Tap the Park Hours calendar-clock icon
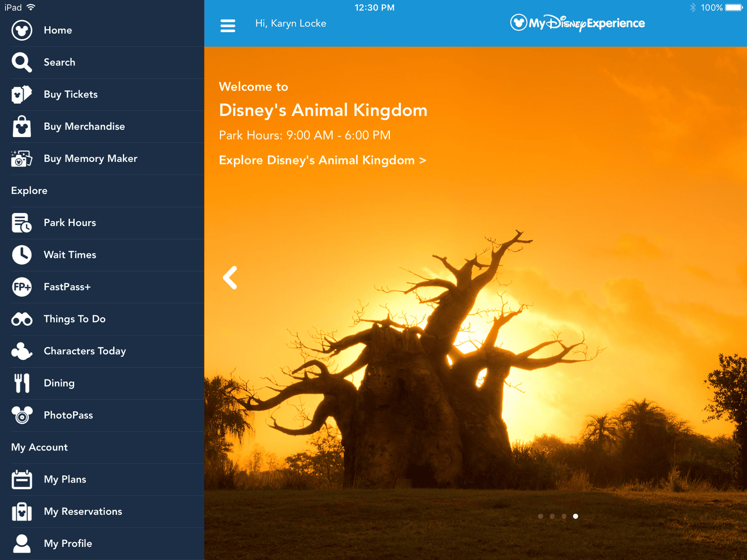Screen dimensions: 747x560 tap(21, 223)
